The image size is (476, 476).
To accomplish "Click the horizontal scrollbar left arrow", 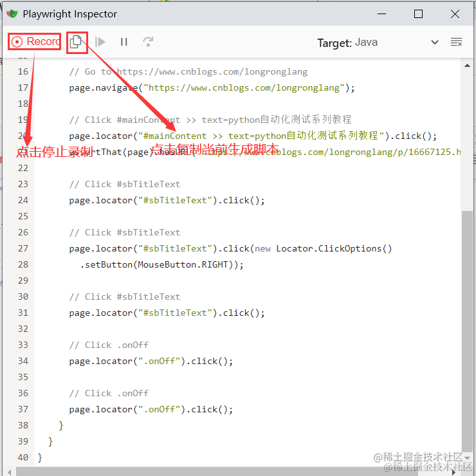I will (10, 472).
